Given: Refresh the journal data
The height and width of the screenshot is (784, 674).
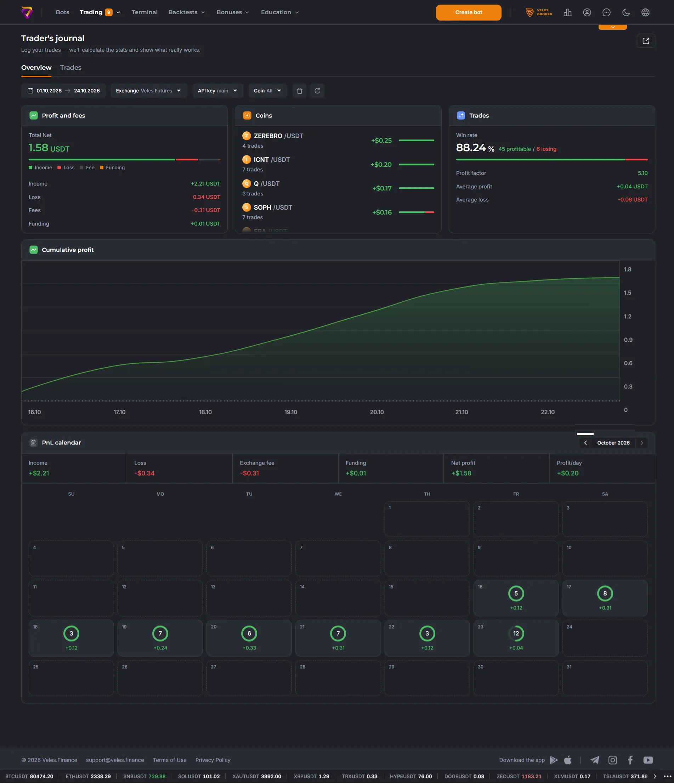Looking at the screenshot, I should click(x=317, y=91).
